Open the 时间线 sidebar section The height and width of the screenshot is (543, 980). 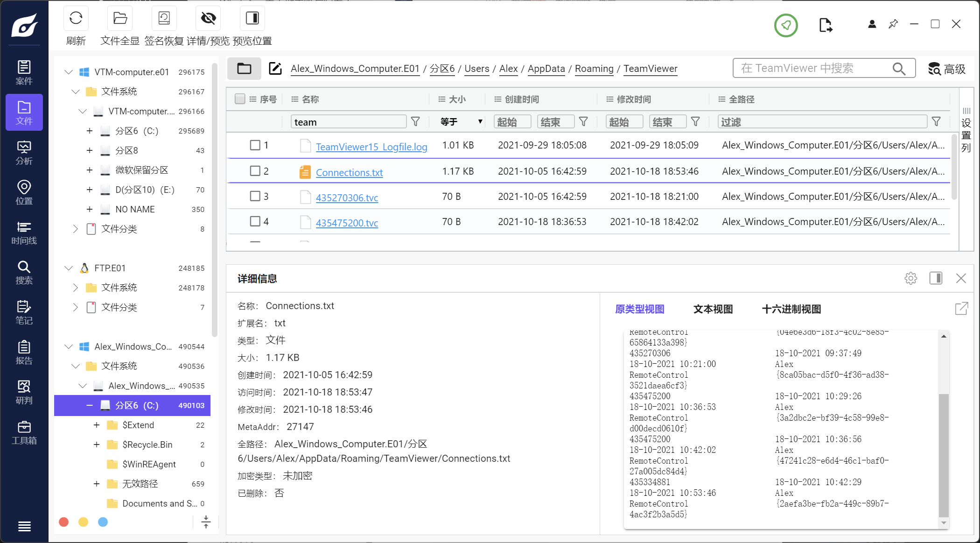click(24, 233)
